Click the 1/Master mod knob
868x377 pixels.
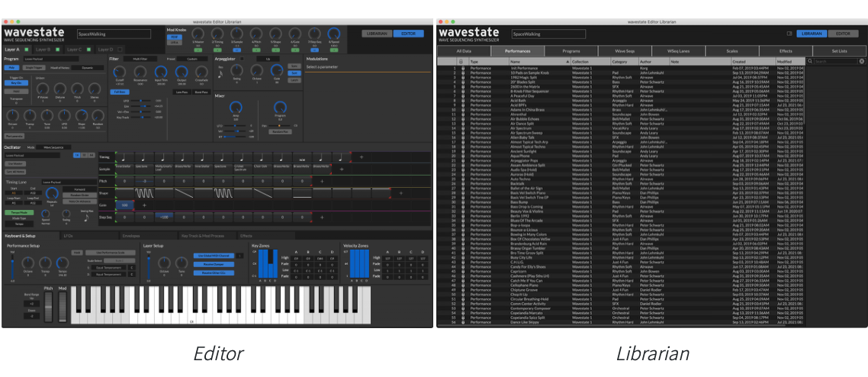click(x=198, y=34)
